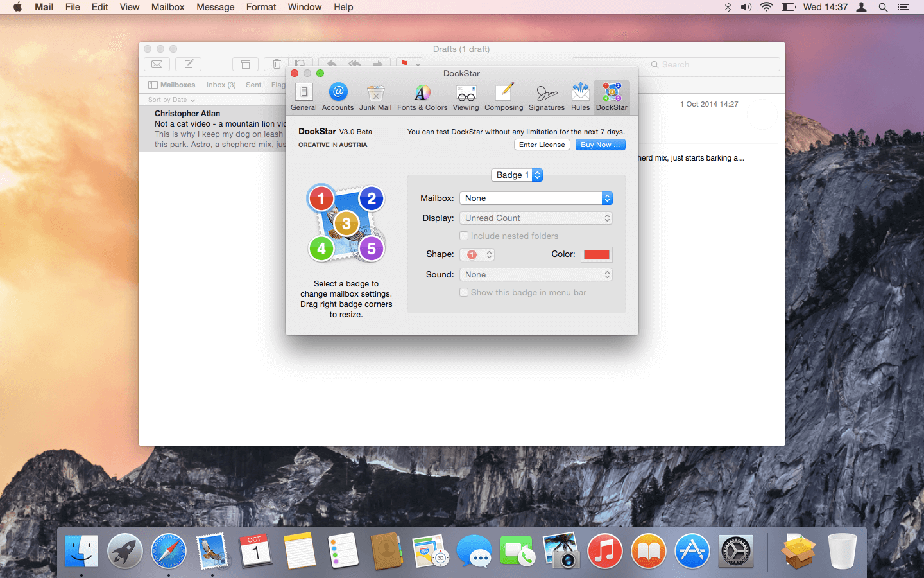Go to Inbox (3) in favorites bar

click(x=221, y=85)
